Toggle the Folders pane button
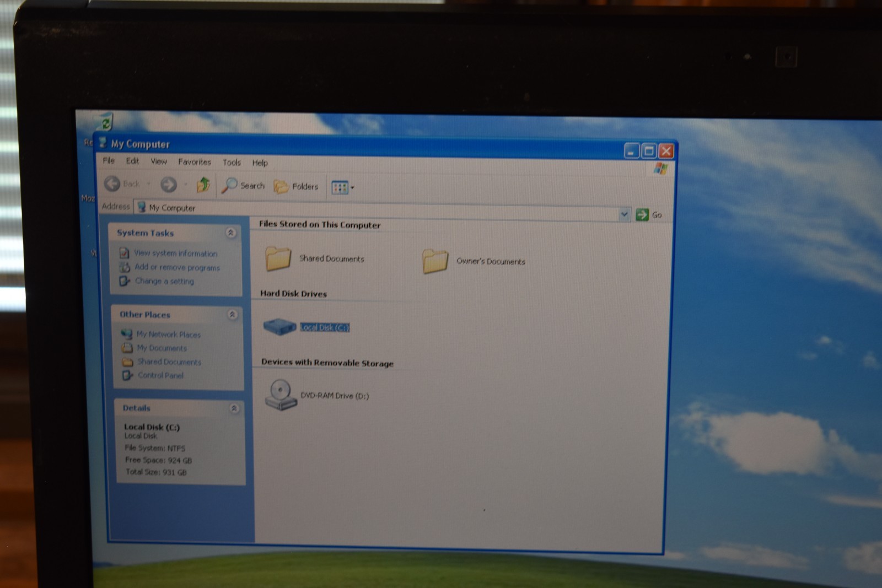 pos(296,187)
